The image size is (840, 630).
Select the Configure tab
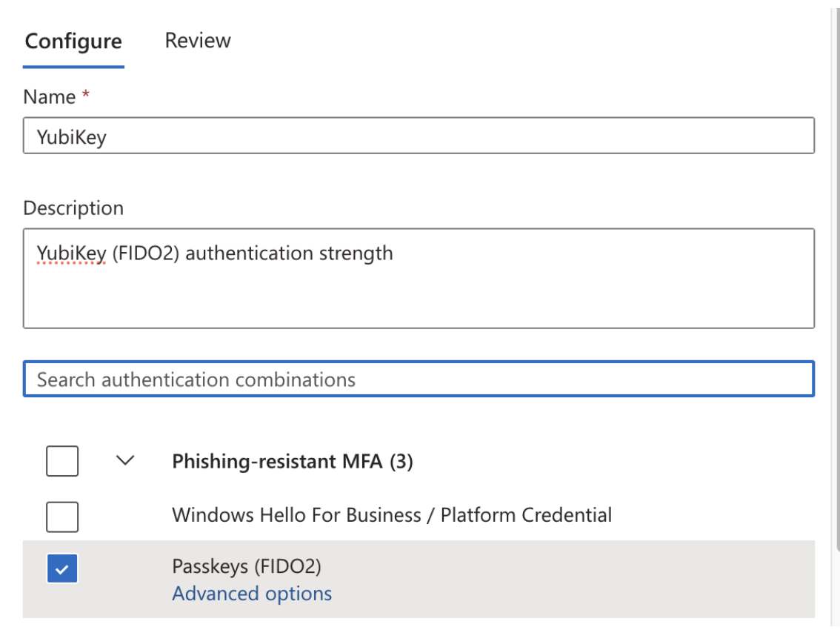(73, 41)
